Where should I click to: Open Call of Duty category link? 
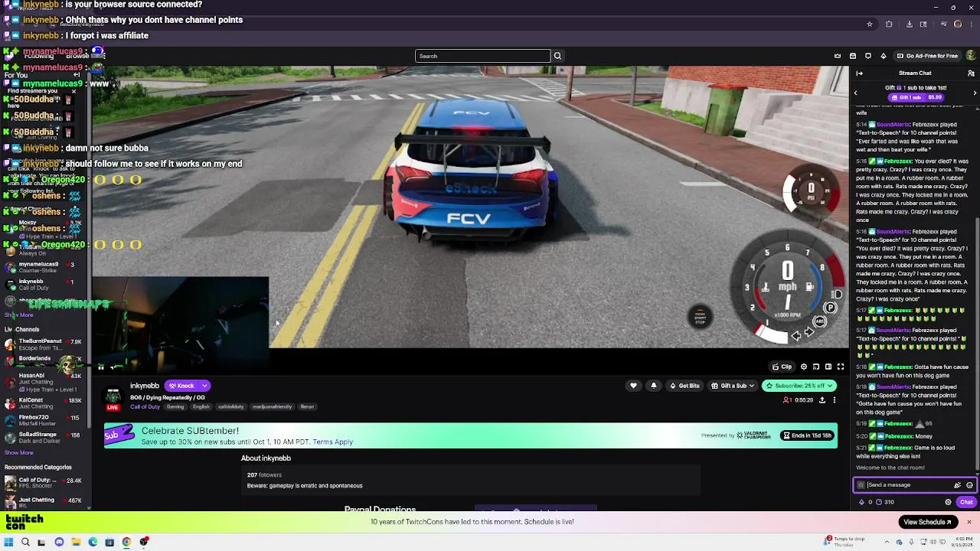coord(145,406)
